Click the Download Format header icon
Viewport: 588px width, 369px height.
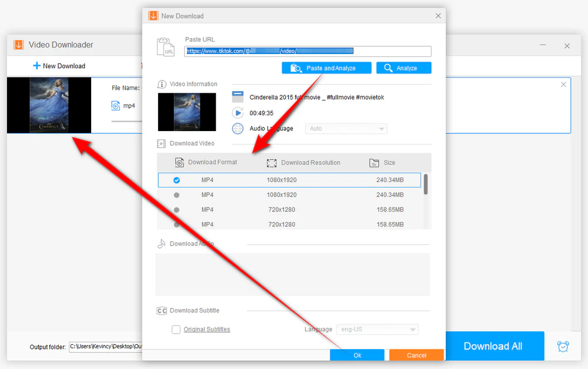coord(179,162)
